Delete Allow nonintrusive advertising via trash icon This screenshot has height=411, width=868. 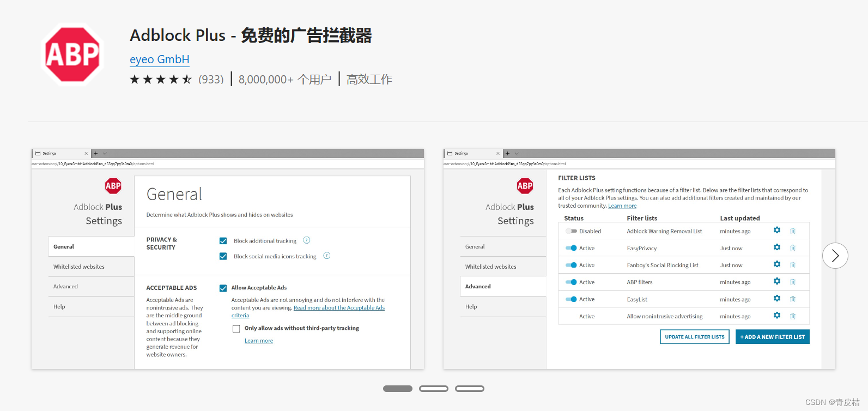pos(793,316)
